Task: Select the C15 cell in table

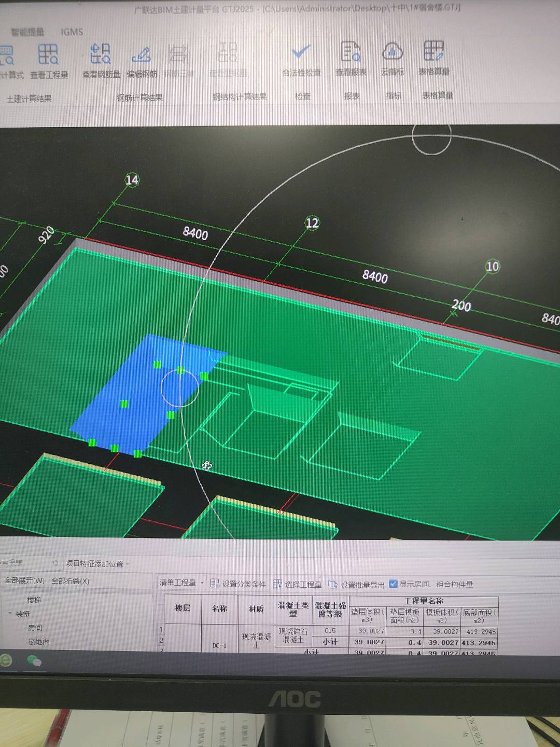Action: click(330, 631)
